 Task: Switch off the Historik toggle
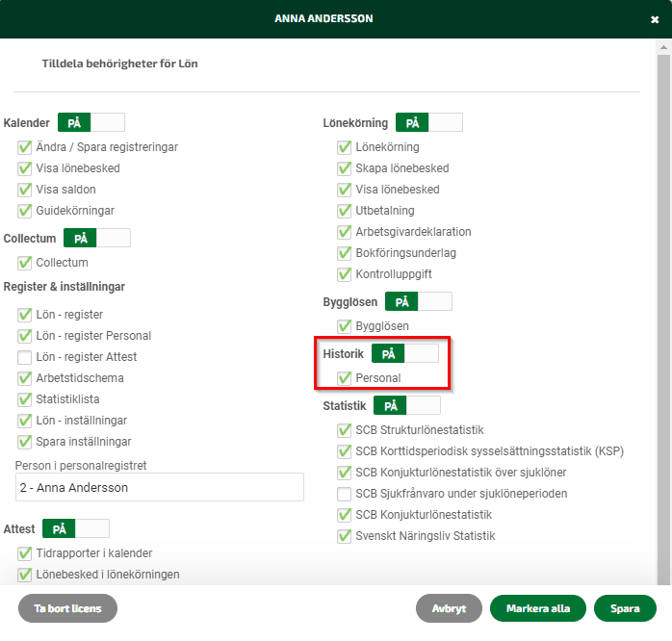pos(405,353)
